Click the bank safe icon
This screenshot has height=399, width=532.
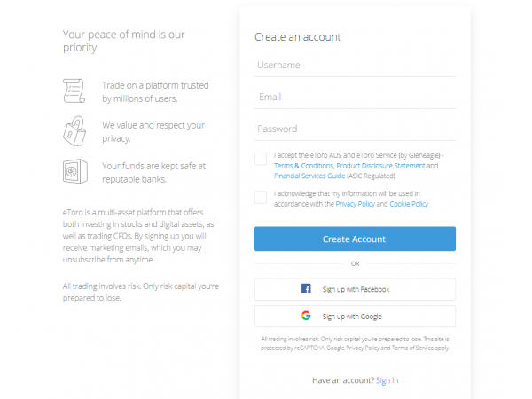[x=75, y=171]
